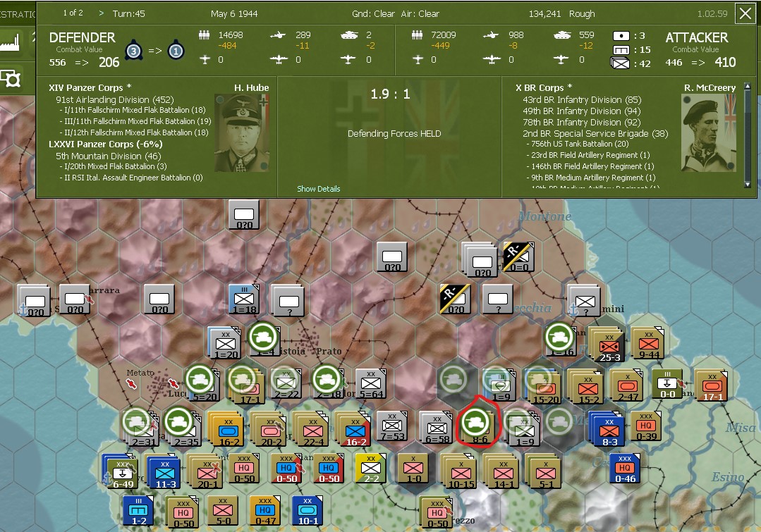Click the Metato town label on map
Image resolution: width=761 pixels, height=532 pixels.
(140, 373)
